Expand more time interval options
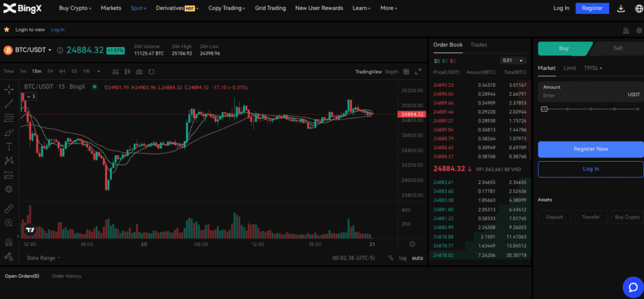Viewport: 644px width, 299px height. tap(99, 72)
